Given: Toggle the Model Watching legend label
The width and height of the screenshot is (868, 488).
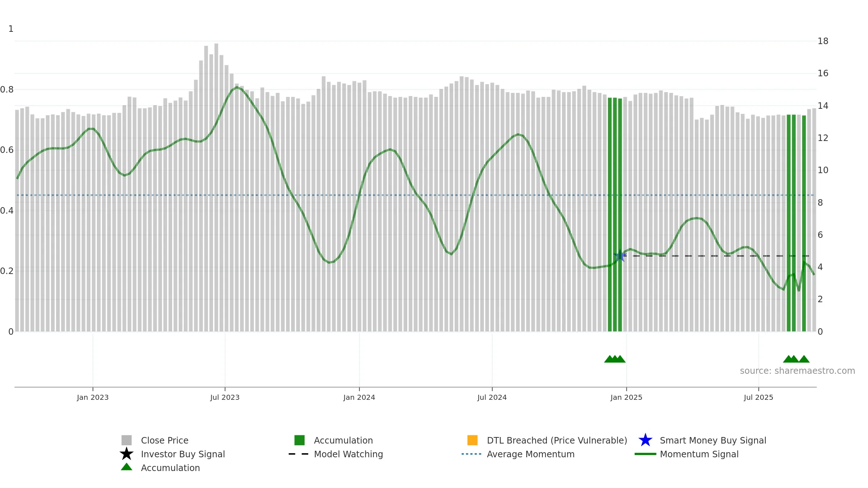Looking at the screenshot, I should (348, 454).
